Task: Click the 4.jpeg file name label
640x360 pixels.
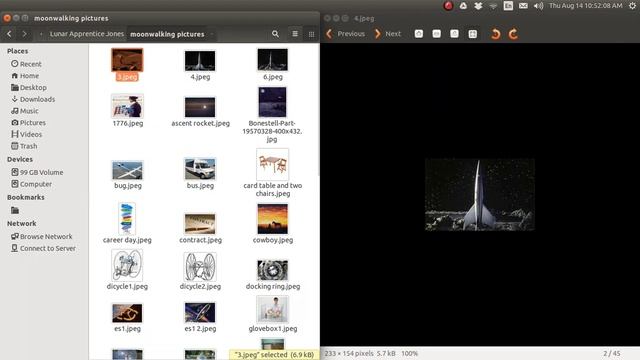Action: [200, 77]
